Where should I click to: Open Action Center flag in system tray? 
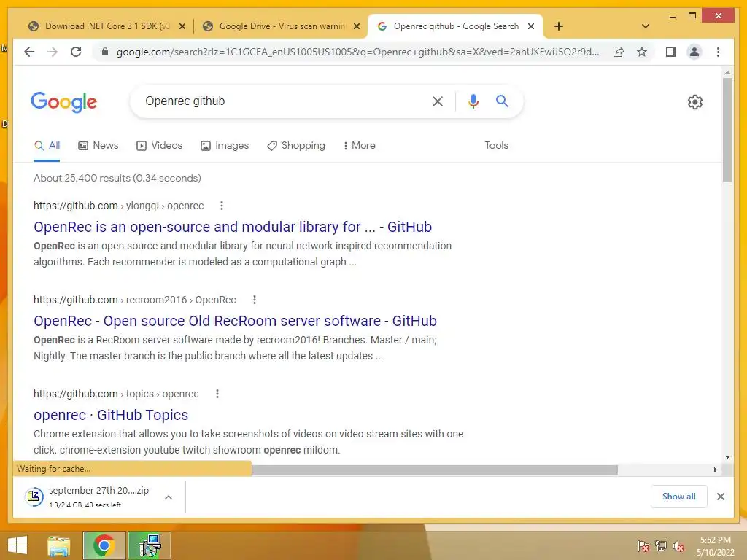(x=643, y=546)
